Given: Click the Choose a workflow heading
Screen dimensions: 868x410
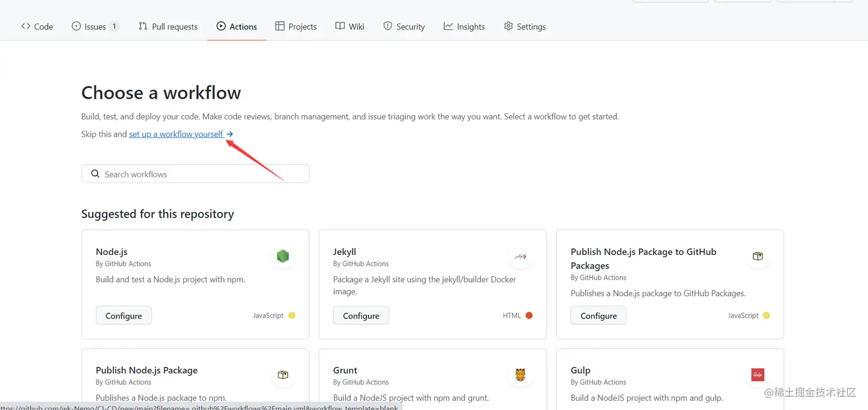Looking at the screenshot, I should [161, 92].
